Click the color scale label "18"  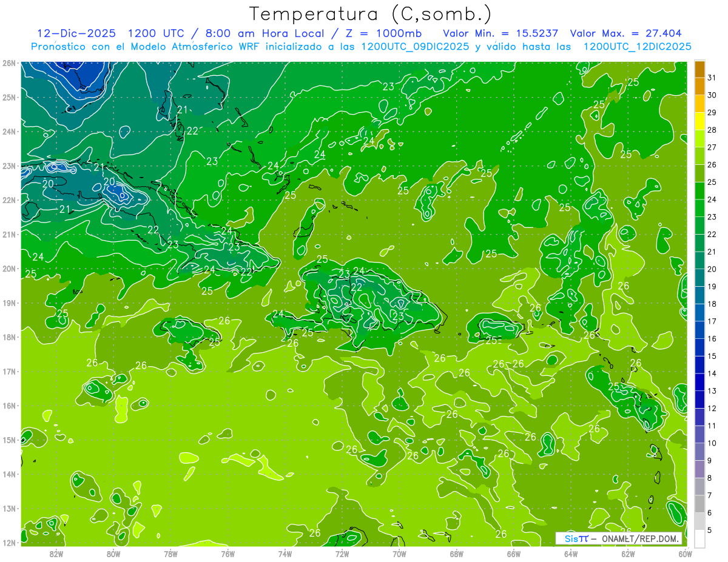click(712, 304)
